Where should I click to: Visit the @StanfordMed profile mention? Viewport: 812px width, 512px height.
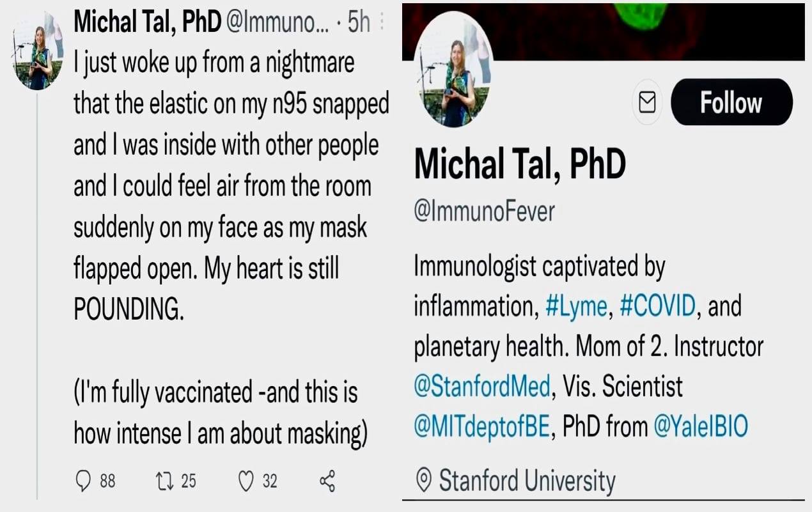482,387
